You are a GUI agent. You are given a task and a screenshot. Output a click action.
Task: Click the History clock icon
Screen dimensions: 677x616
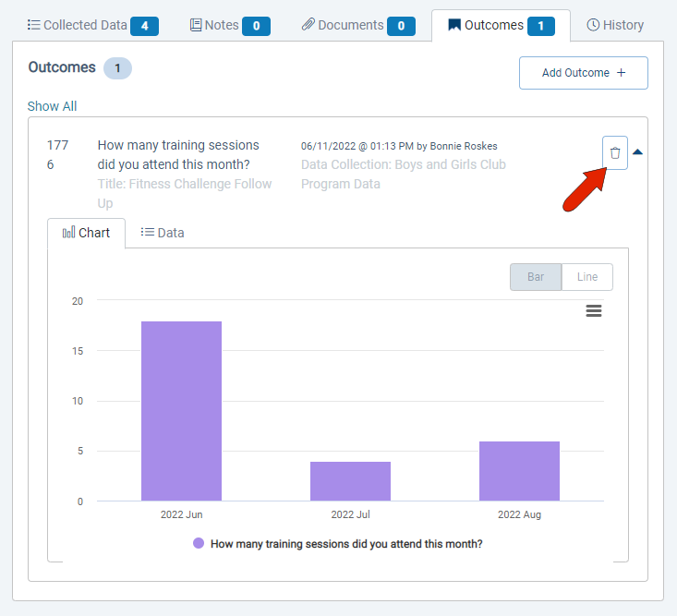coord(593,25)
